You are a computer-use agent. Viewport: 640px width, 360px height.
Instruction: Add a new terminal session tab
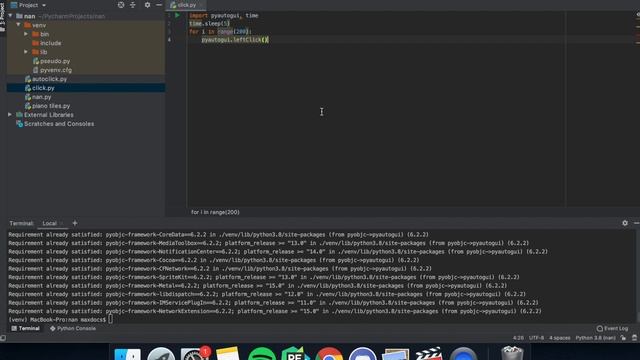[x=75, y=223]
